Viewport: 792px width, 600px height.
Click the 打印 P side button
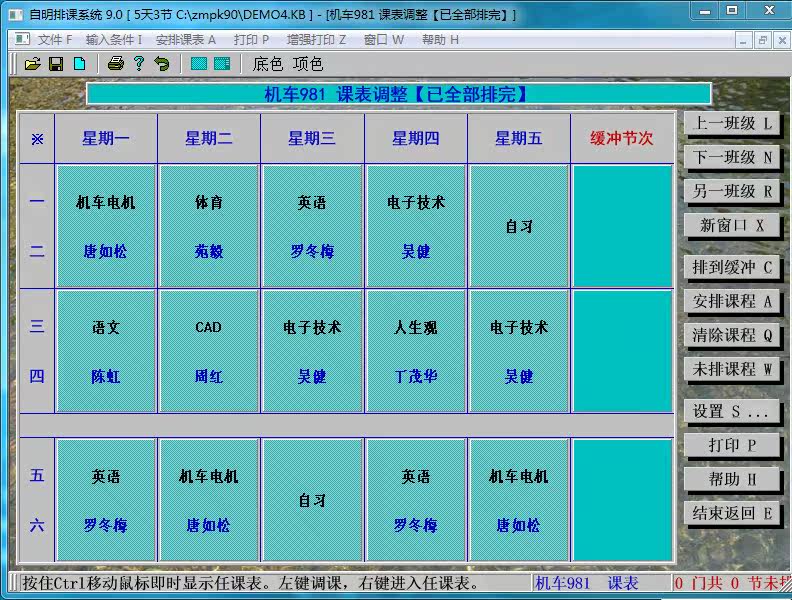tap(732, 445)
